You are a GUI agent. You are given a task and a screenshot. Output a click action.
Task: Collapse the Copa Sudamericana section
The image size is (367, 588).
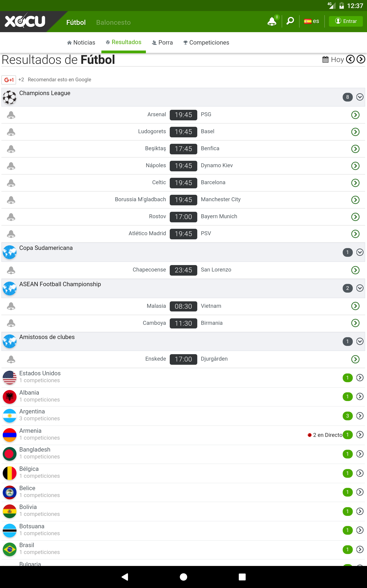tap(360, 252)
